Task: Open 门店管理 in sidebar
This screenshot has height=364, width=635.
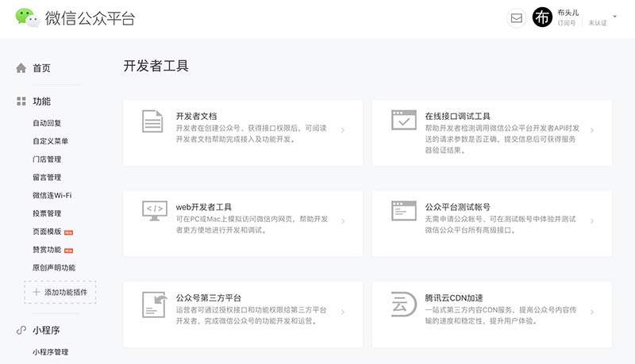Action: 47,159
